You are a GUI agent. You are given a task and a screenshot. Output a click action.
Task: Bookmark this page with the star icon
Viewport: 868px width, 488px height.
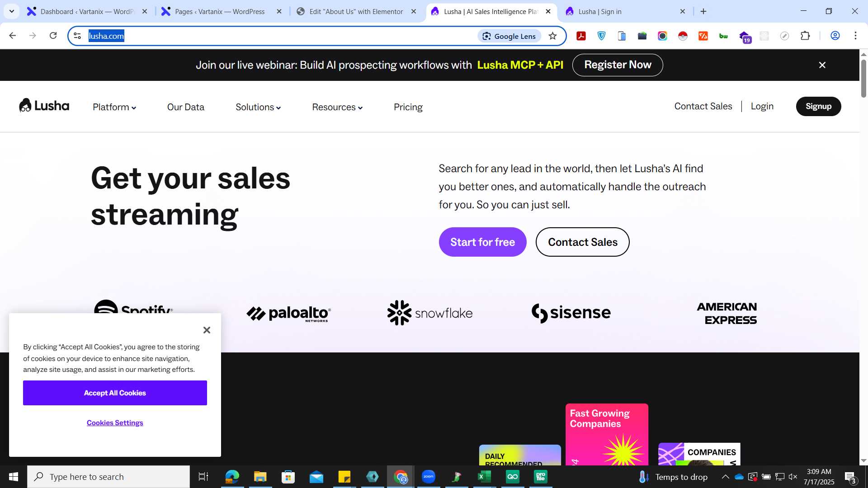552,36
